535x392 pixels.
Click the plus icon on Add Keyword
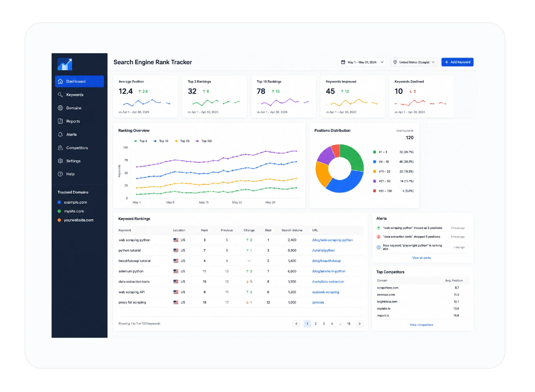(x=447, y=62)
